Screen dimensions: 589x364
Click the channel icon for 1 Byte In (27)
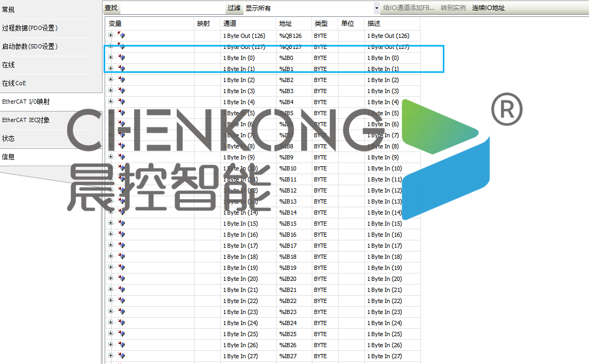[x=121, y=356]
